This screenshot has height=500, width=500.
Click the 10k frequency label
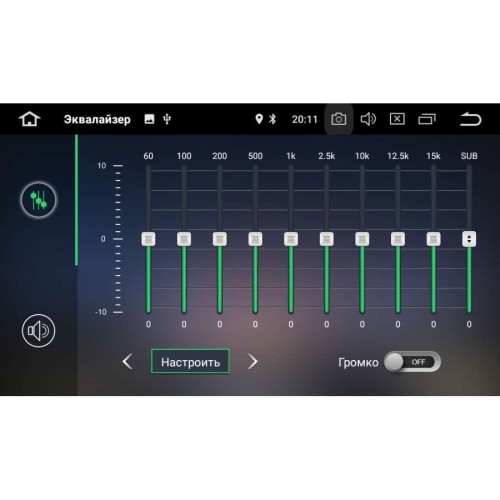click(362, 156)
